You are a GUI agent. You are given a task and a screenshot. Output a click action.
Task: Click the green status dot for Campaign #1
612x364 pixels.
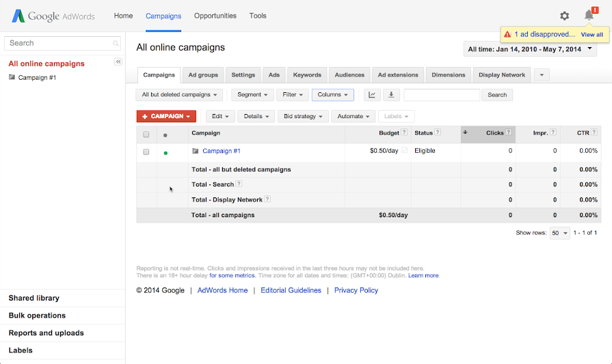tap(165, 153)
